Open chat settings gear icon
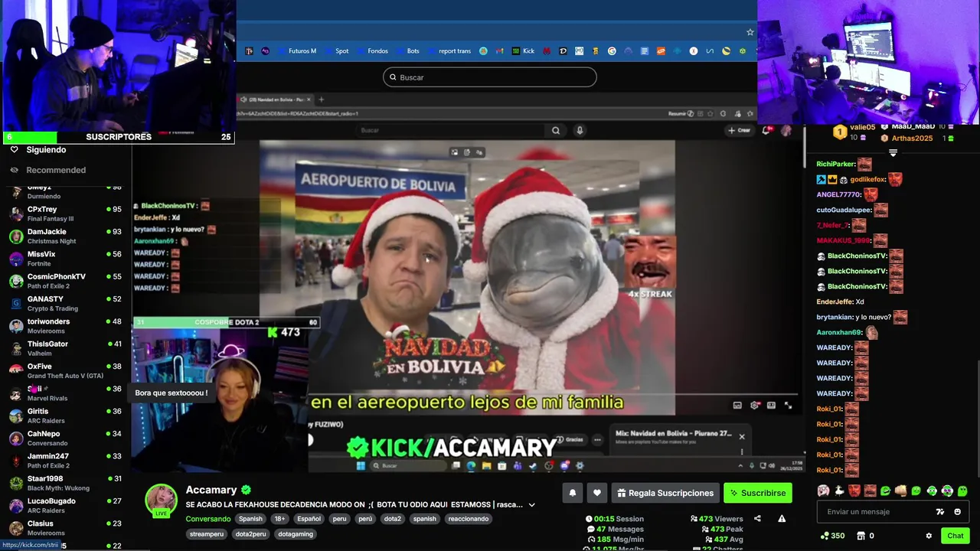This screenshot has height=551, width=980. [x=929, y=536]
